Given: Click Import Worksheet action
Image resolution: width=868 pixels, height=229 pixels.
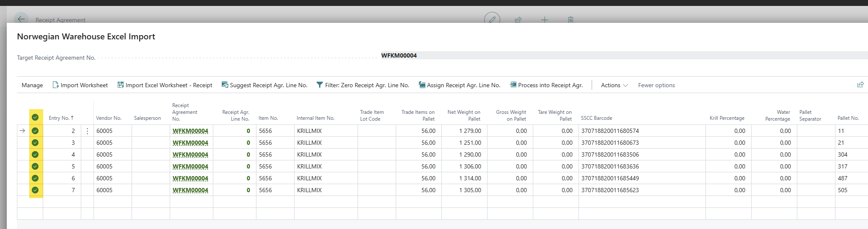Looking at the screenshot, I should (x=80, y=85).
